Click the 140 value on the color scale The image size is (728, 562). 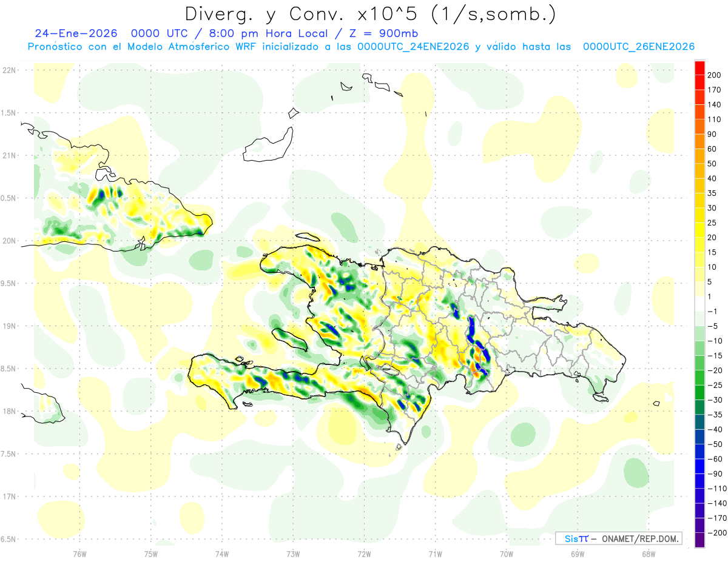[x=713, y=105]
